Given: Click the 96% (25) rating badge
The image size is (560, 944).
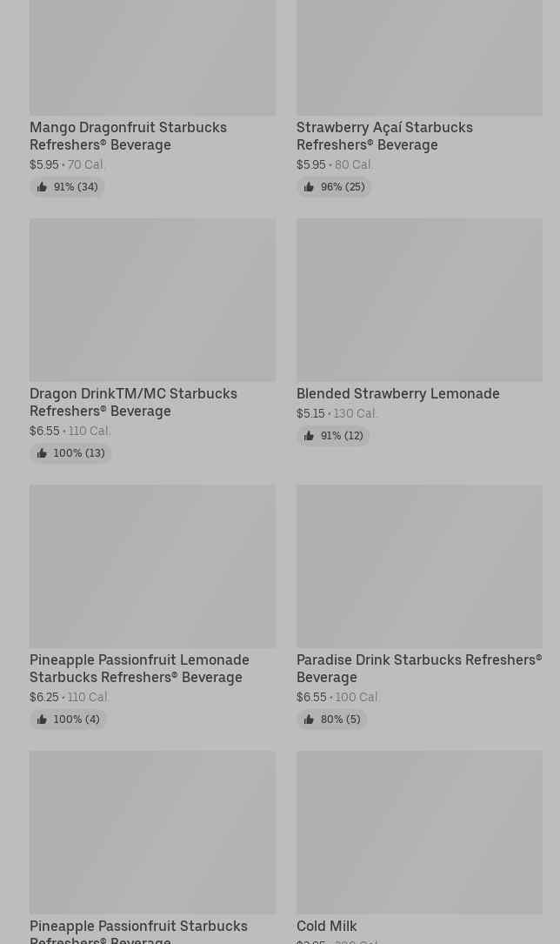Looking at the screenshot, I should coord(334,187).
